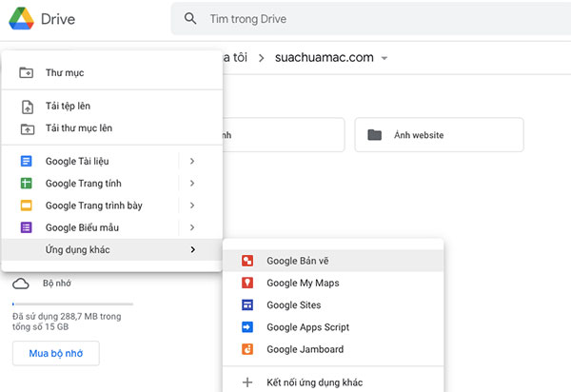
Task: Open the Ảnh website folder
Action: click(439, 135)
